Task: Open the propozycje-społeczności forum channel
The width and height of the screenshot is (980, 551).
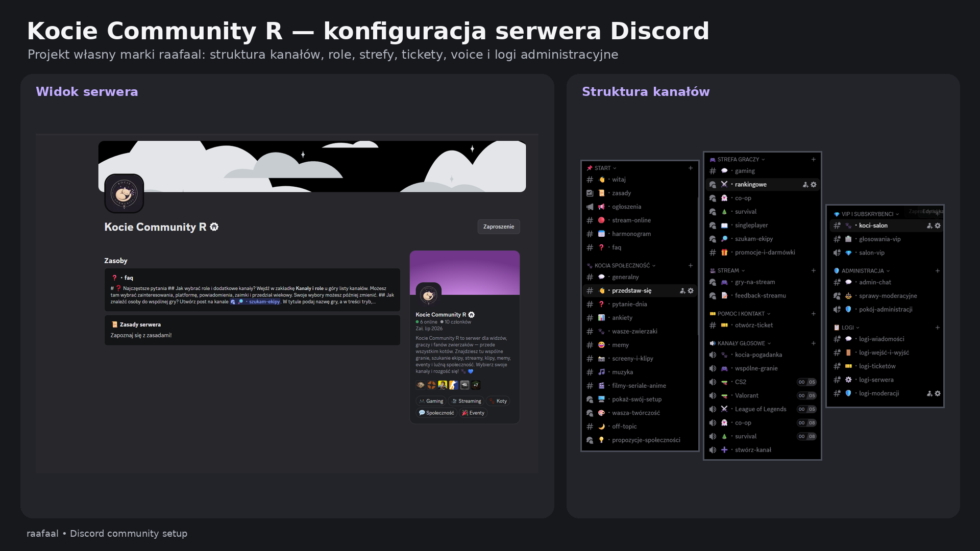Action: pyautogui.click(x=640, y=440)
